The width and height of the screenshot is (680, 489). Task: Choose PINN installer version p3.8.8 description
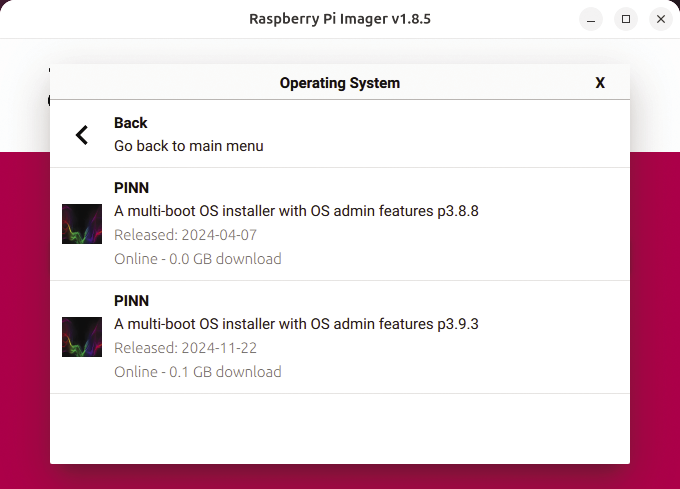coord(296,211)
